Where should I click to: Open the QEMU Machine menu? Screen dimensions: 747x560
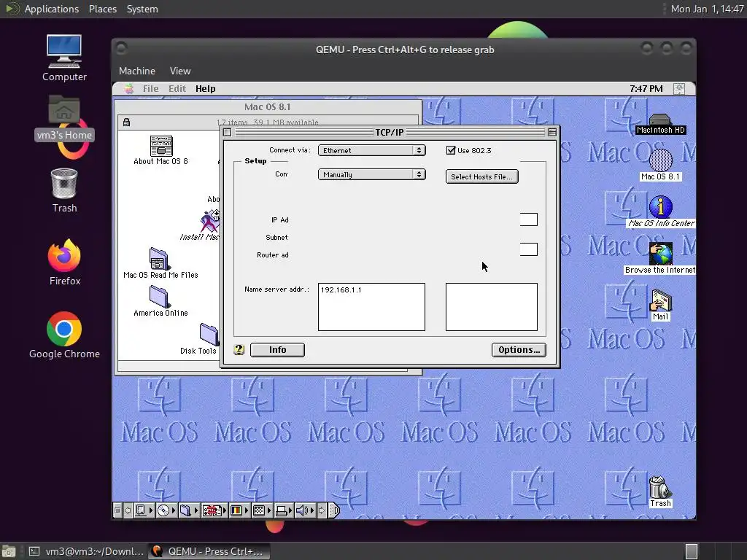(137, 71)
